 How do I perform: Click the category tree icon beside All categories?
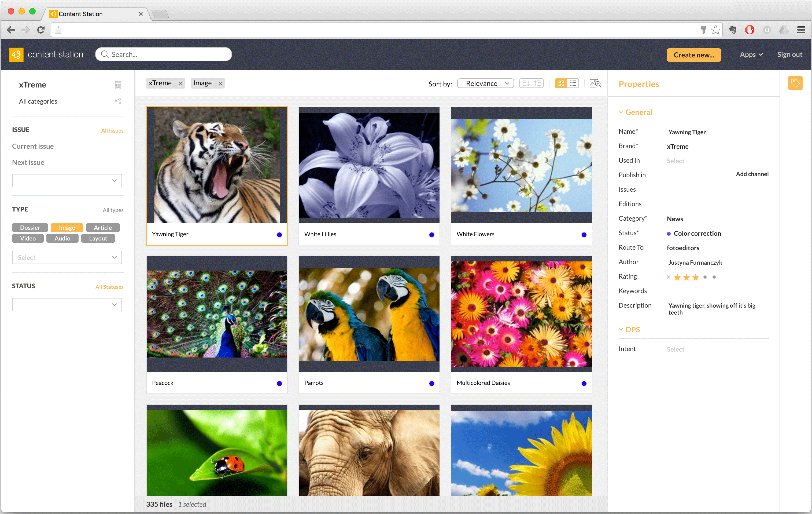[118, 101]
